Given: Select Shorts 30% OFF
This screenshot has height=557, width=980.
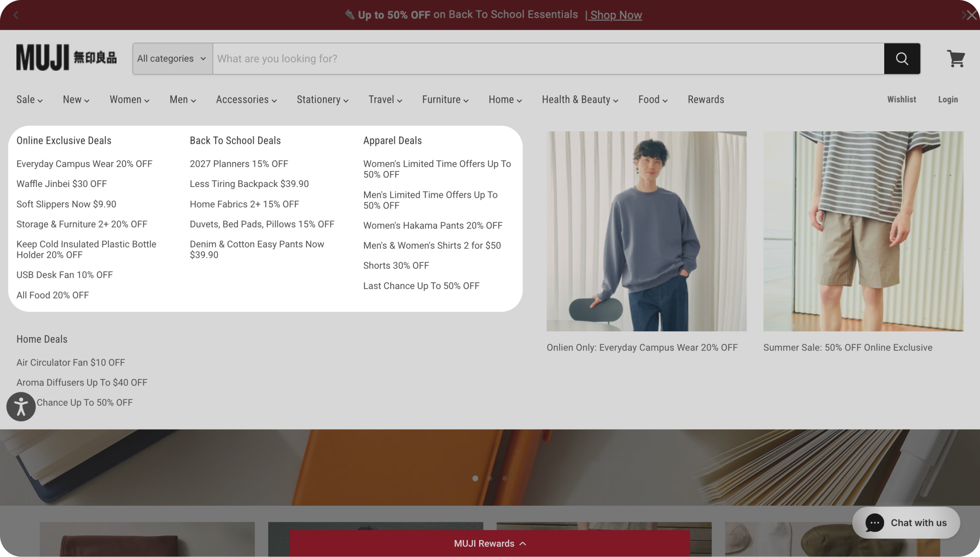Looking at the screenshot, I should pos(396,266).
